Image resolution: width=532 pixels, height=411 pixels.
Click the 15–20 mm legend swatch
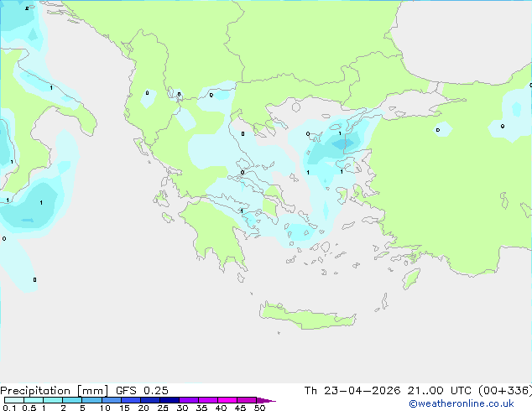pos(131,400)
